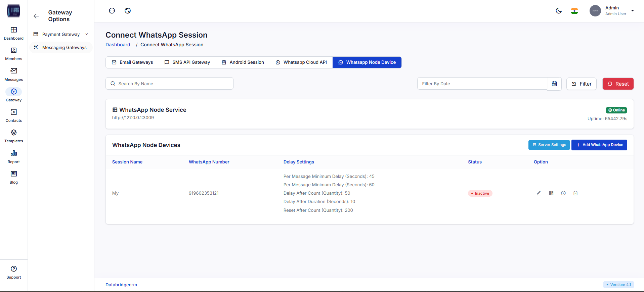Open the Server Settings button
Screen dimensions: 644x292
(549, 145)
